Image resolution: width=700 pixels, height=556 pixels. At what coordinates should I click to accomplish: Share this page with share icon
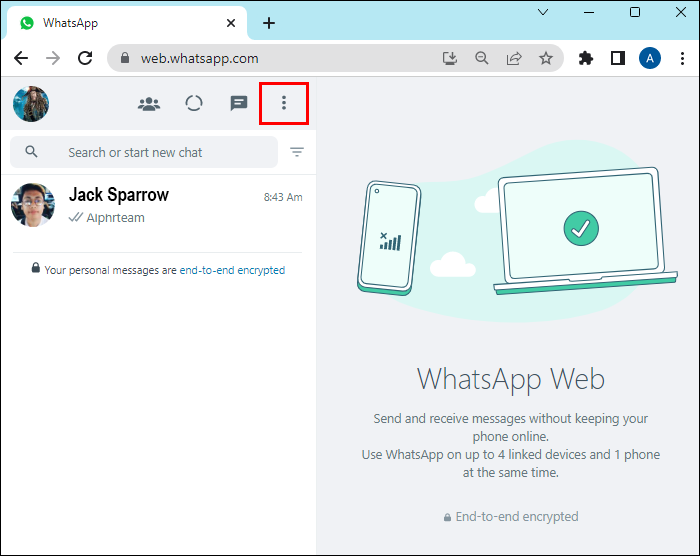514,58
